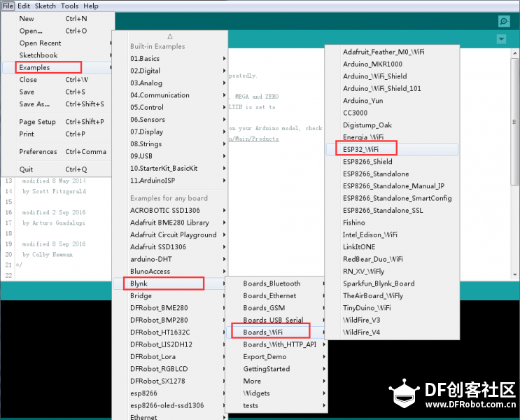The height and width of the screenshot is (420, 520).
Task: Expand Boards_Bluetooth submenu
Action: (x=276, y=283)
